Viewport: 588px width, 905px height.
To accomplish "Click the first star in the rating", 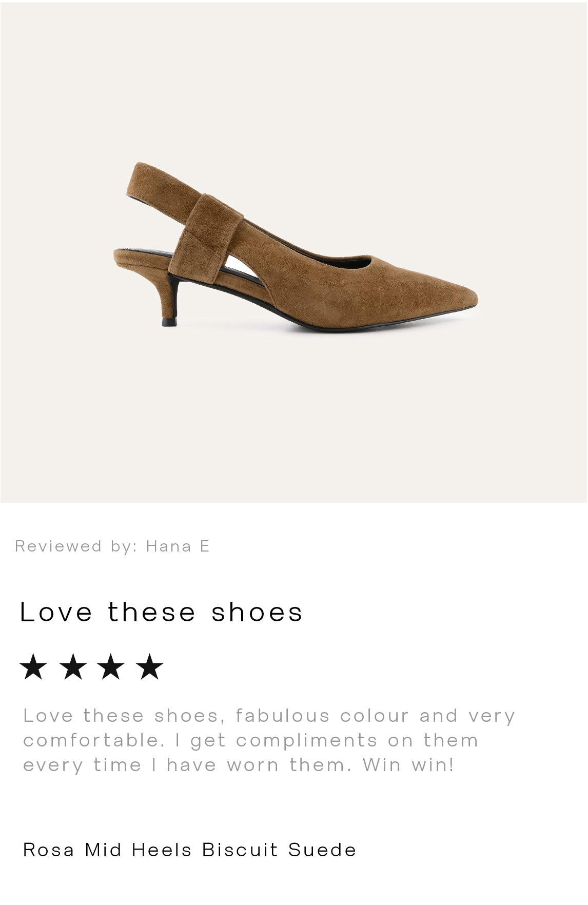I will [33, 667].
